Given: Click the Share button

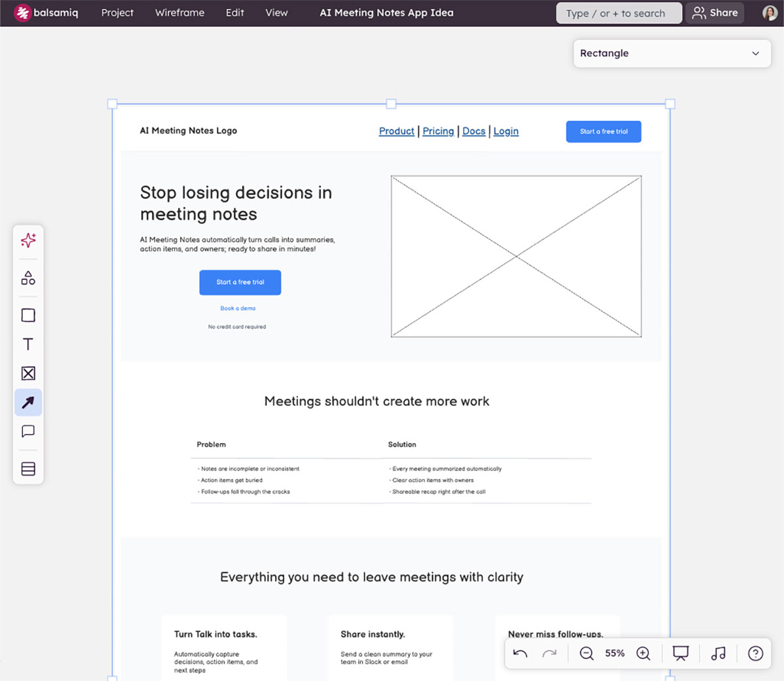Looking at the screenshot, I should [715, 12].
